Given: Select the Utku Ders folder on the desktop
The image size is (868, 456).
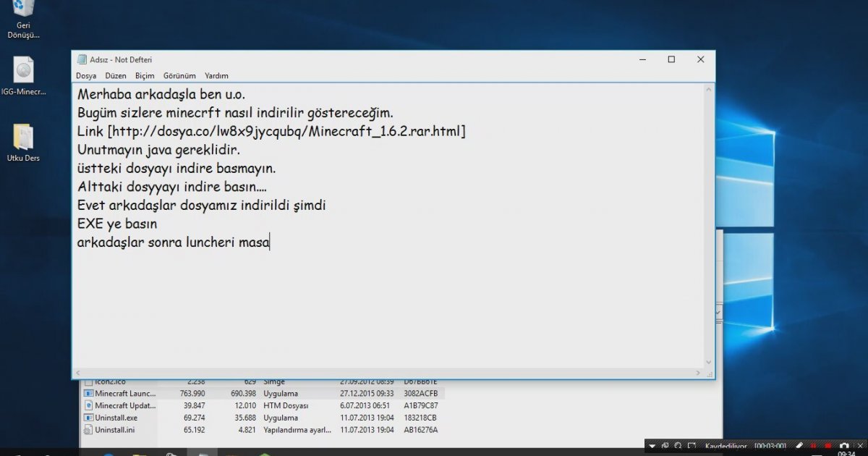Looking at the screenshot, I should pos(23,143).
